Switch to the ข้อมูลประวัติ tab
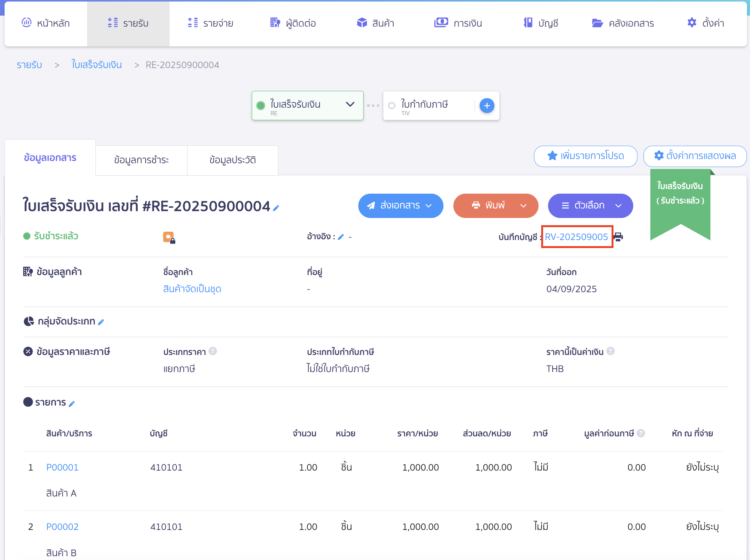This screenshot has width=750, height=560. pos(233,160)
